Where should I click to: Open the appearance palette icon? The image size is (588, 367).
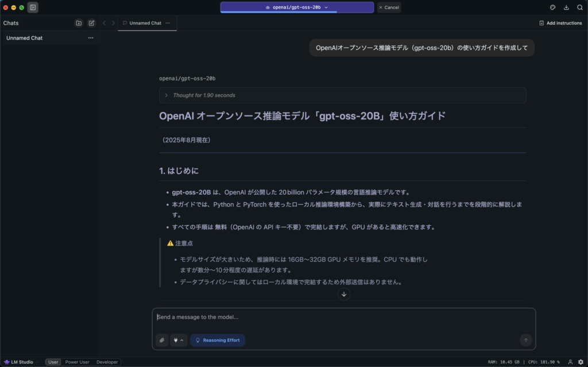(553, 7)
